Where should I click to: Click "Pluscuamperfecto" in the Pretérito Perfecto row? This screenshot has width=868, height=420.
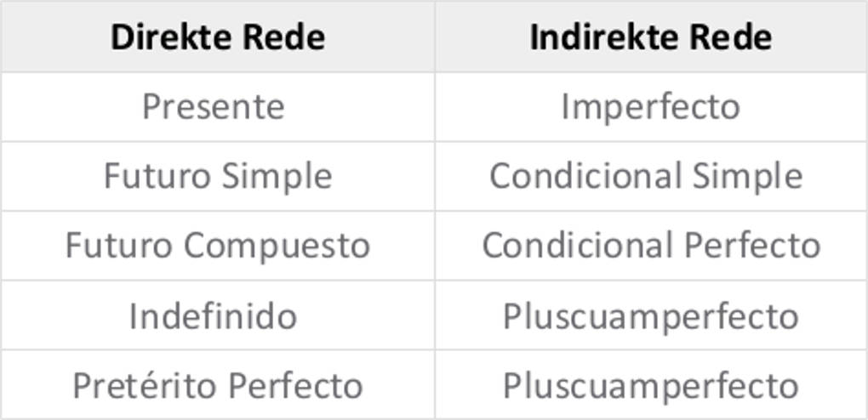(x=651, y=386)
